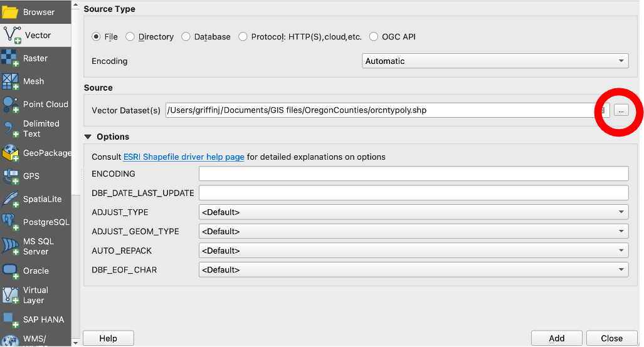
Task: Enable the OGC API source type
Action: point(374,37)
